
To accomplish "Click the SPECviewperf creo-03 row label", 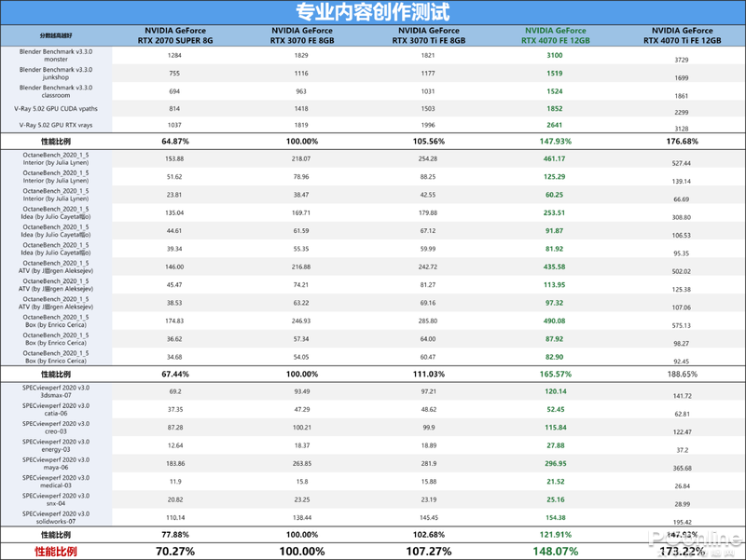I will pos(56,428).
